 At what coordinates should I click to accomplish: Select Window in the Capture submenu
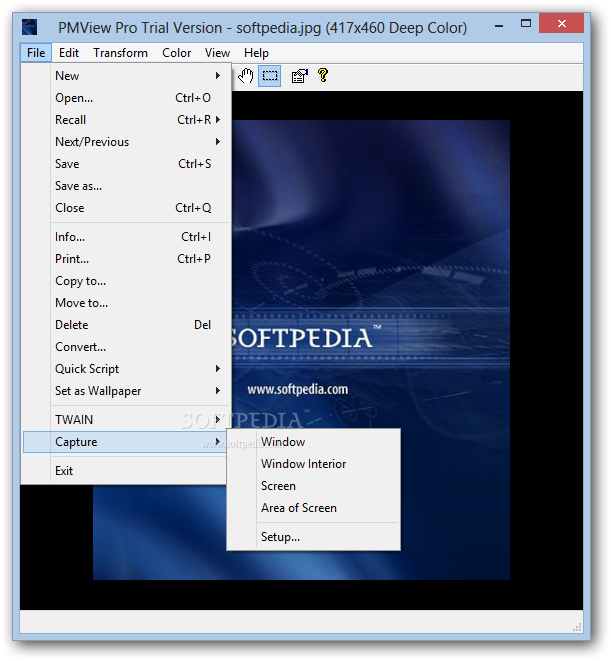[x=314, y=442]
